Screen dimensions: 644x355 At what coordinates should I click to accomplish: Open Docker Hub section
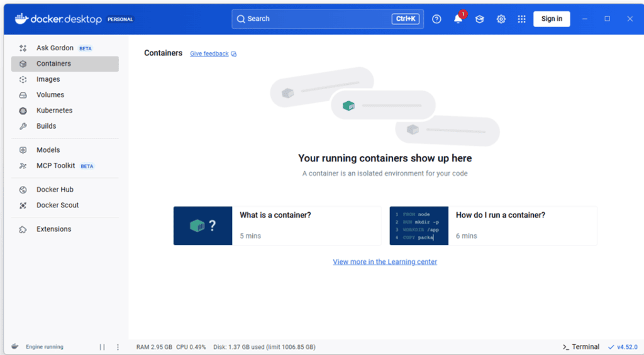tap(65, 189)
